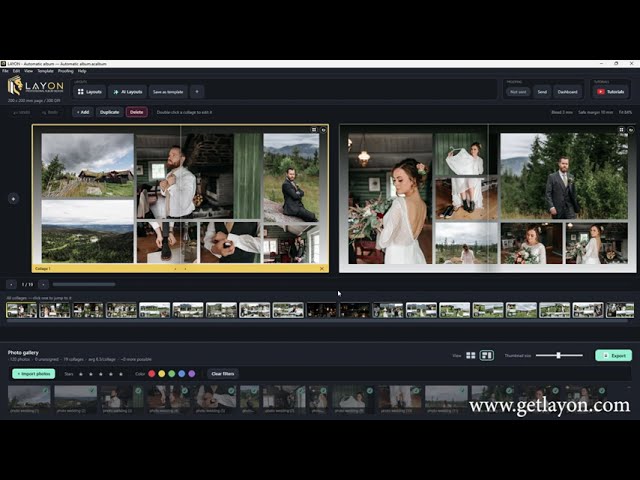Filter by red color label
The width and height of the screenshot is (640, 480).
point(151,373)
